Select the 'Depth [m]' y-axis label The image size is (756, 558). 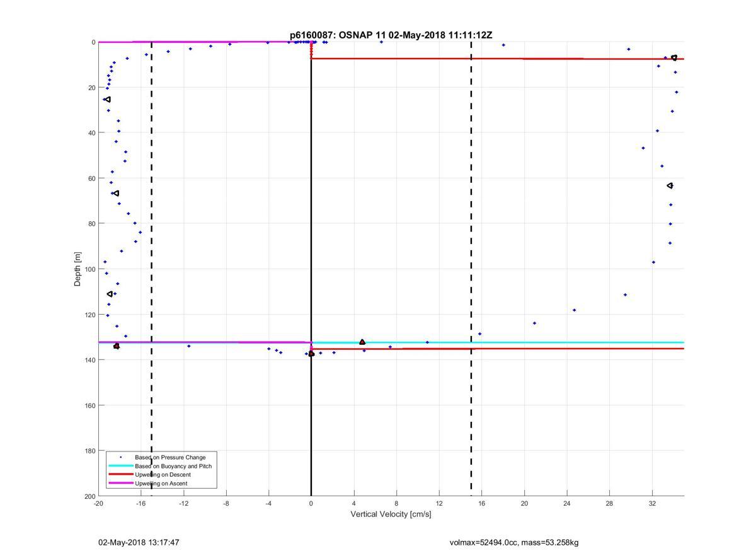click(x=78, y=269)
